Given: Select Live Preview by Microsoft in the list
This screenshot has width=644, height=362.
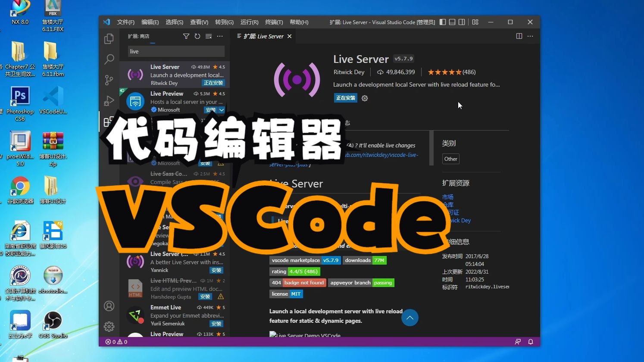Looking at the screenshot, I should 175,101.
